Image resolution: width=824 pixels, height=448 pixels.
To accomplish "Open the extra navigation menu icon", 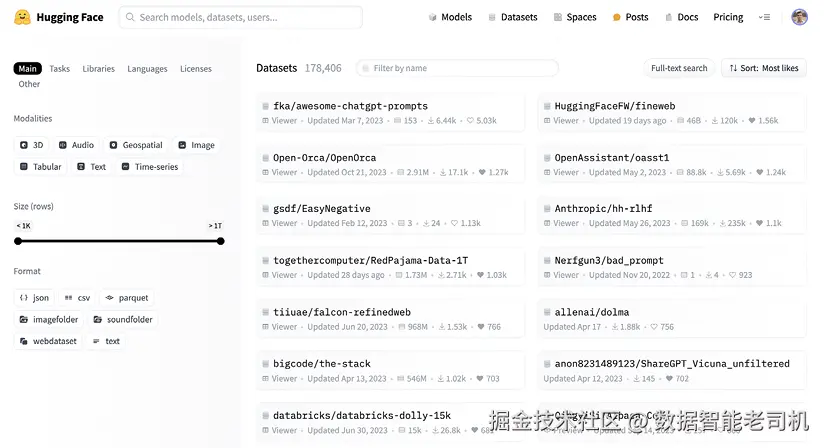I will [x=764, y=17].
